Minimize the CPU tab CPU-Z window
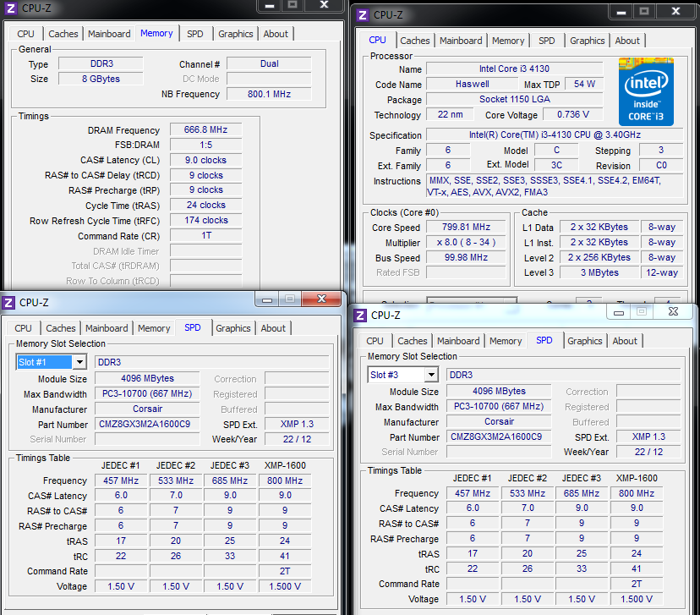The height and width of the screenshot is (615, 700). click(x=621, y=12)
